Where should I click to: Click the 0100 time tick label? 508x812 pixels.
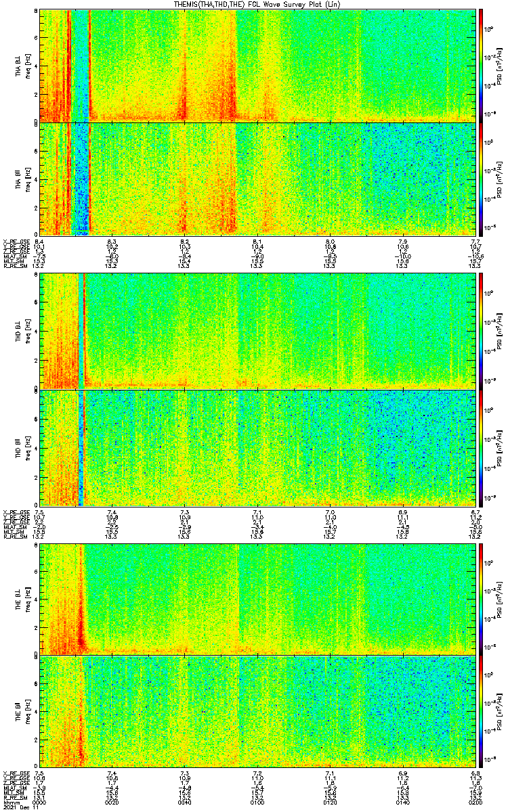257,801
